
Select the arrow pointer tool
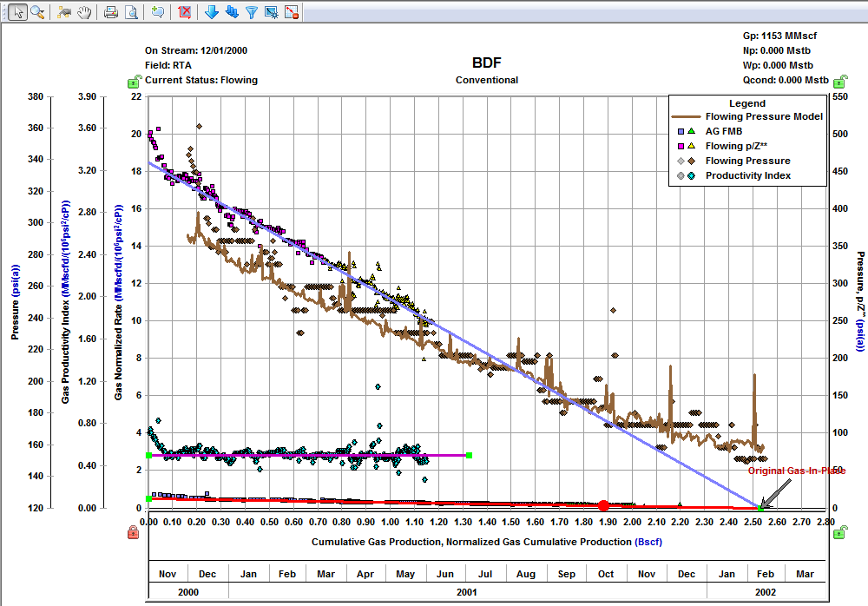coord(16,11)
